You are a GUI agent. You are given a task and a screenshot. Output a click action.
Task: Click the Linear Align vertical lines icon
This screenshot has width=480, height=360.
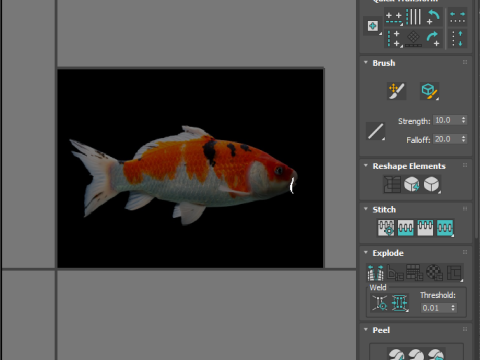[414, 17]
